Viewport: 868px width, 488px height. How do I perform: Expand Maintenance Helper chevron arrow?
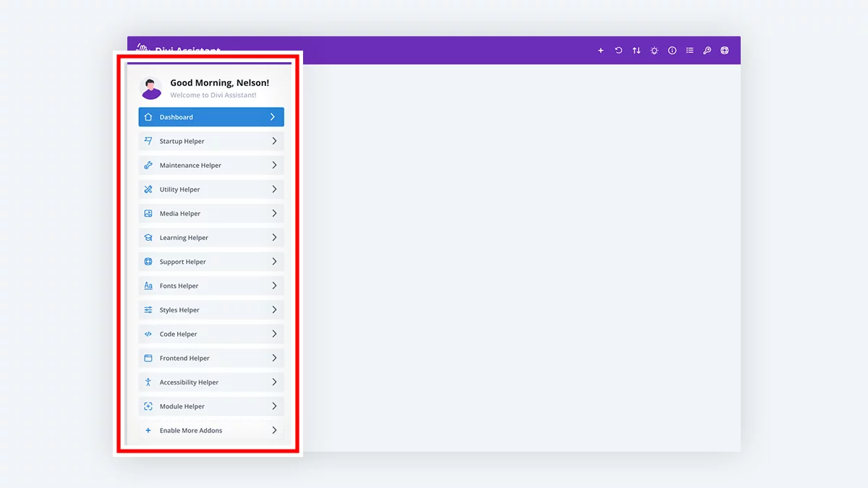274,165
